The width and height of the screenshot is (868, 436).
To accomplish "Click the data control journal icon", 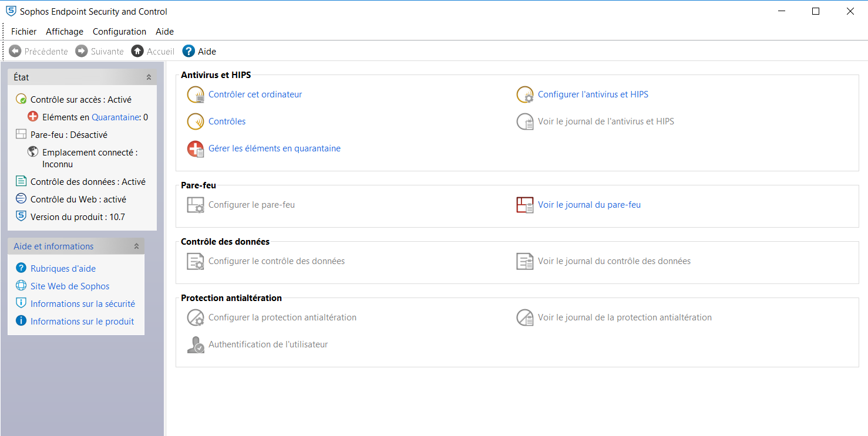I will (x=525, y=261).
